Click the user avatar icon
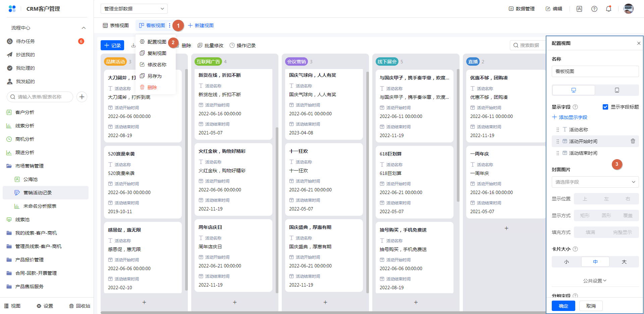 628,9
